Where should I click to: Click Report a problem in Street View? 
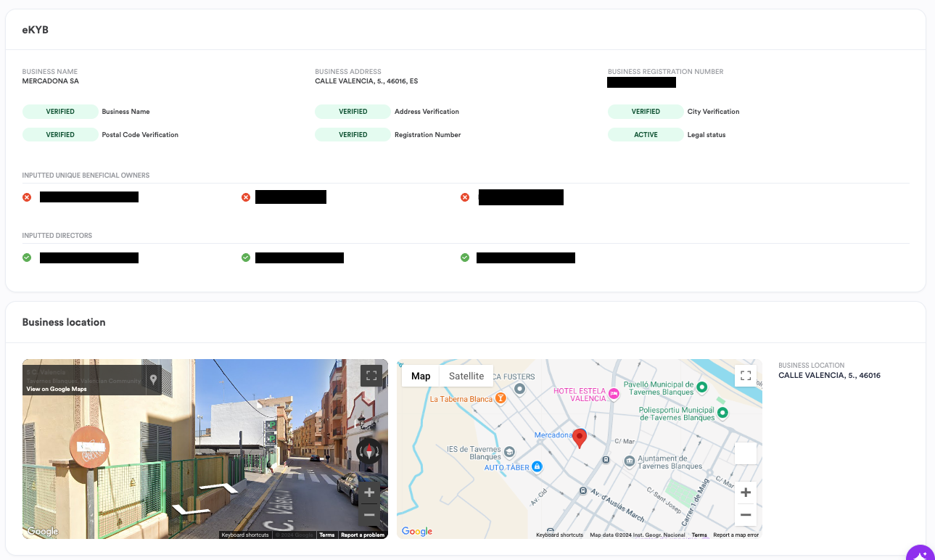point(363,535)
